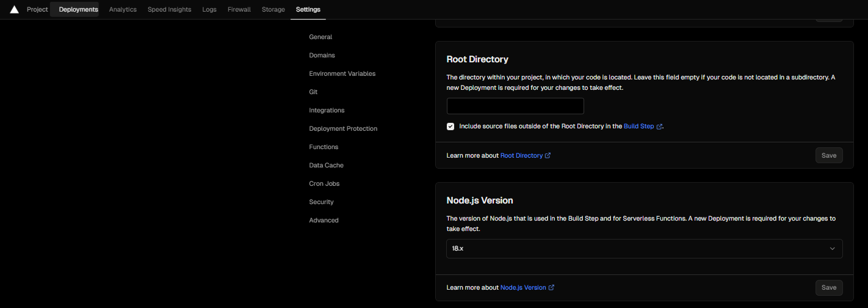The width and height of the screenshot is (868, 308).
Task: Open the Analytics tab
Action: point(123,9)
